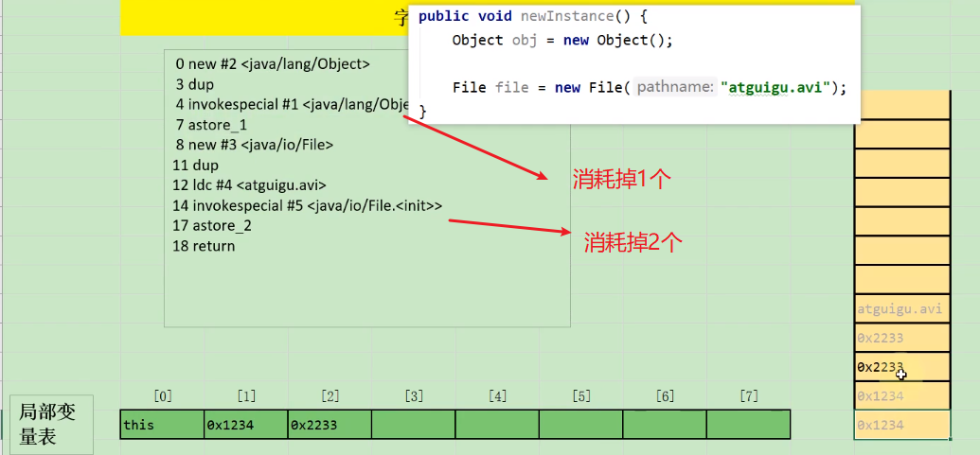Select the '3 dup' bytecode instruction

194,84
